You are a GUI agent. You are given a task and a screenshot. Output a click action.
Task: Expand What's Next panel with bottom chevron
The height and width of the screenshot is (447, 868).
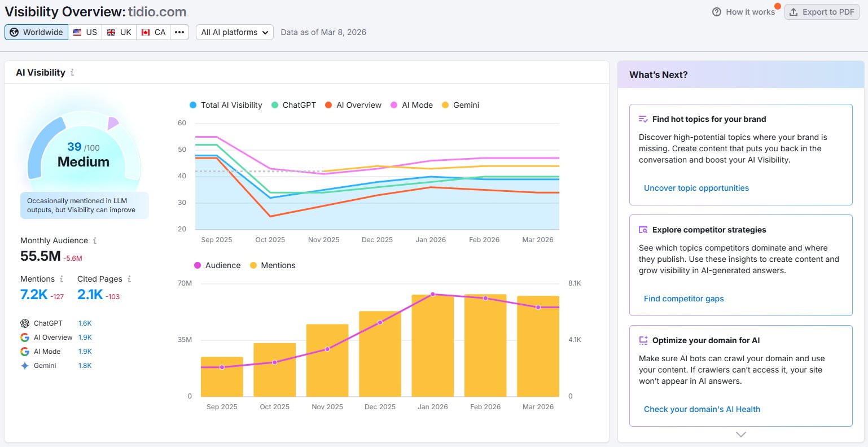coord(741,435)
